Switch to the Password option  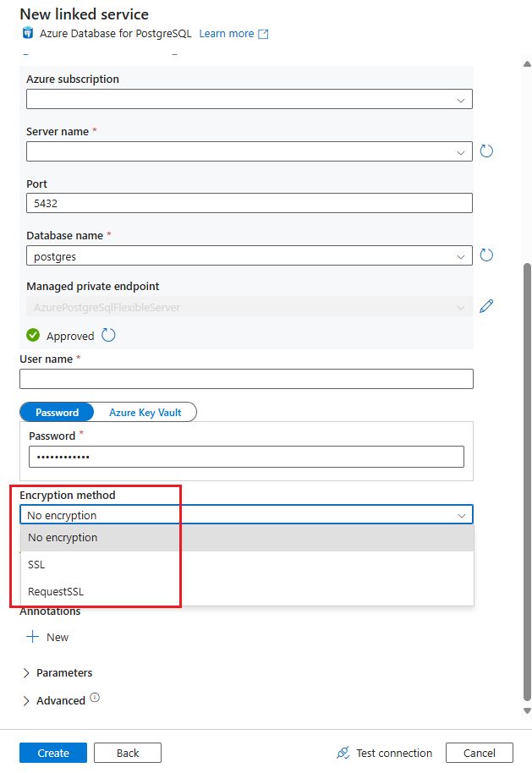(57, 412)
